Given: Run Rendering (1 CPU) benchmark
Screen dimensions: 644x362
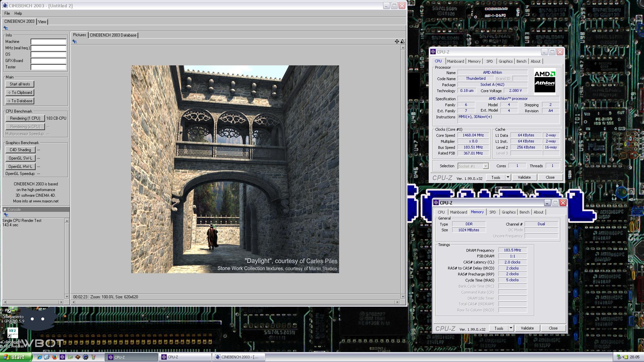Looking at the screenshot, I should [25, 118].
